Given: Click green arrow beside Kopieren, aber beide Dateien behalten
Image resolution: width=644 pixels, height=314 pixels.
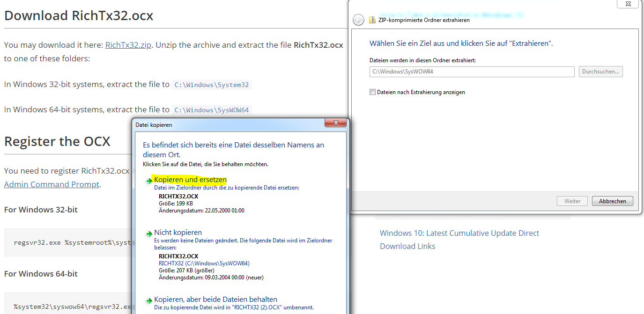Looking at the screenshot, I should coord(149,300).
